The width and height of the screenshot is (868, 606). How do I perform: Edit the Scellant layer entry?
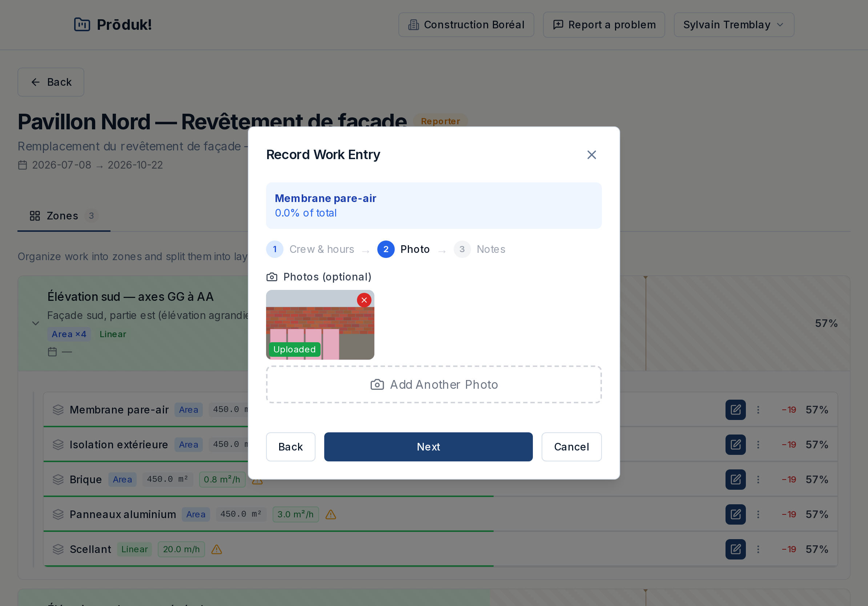[735, 549]
